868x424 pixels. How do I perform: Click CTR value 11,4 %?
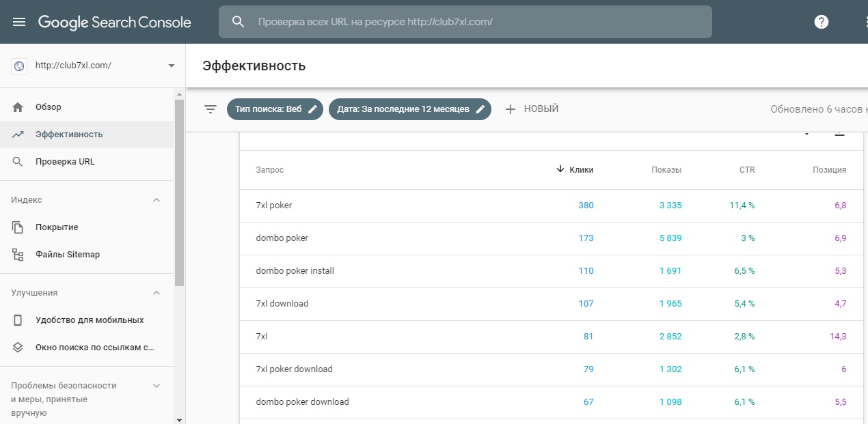742,206
